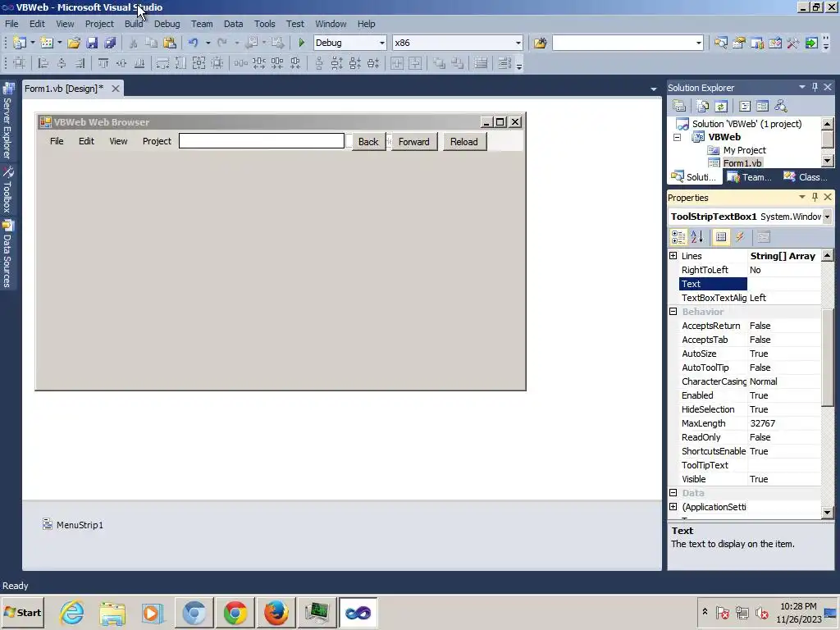Click the Reload button on the form
840x630 pixels.
464,142
